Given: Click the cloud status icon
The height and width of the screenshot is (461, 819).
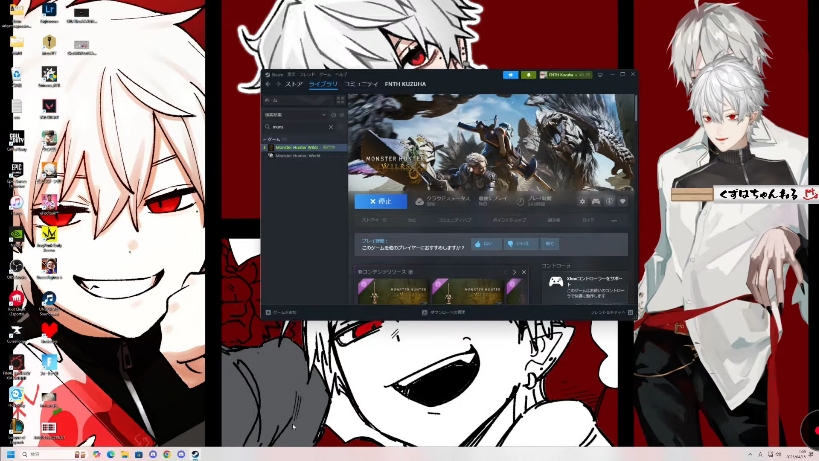Looking at the screenshot, I should (419, 201).
